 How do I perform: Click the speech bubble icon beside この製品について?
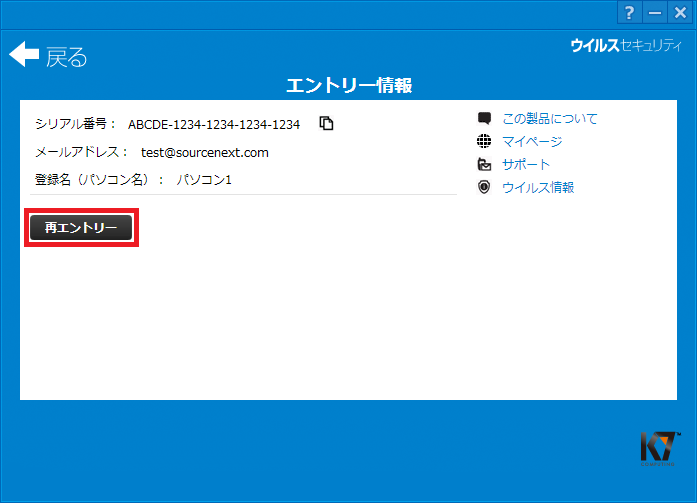[484, 118]
